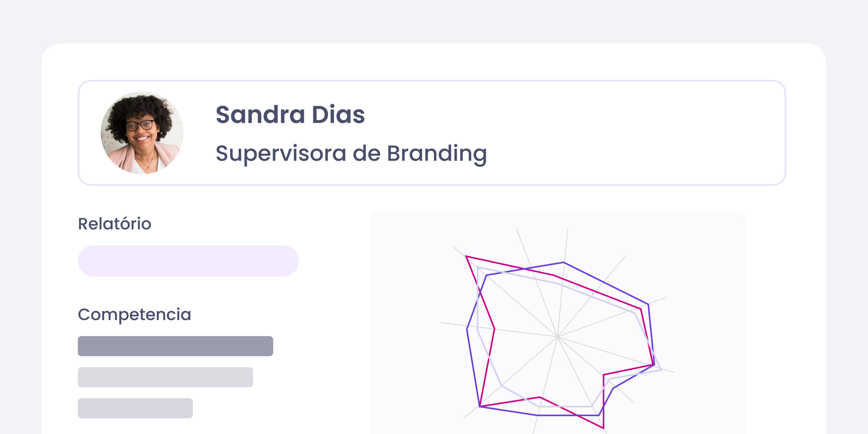Viewport: 868px width, 434px height.
Task: Click the purple line's leftmost vertex
Action: tap(467, 330)
